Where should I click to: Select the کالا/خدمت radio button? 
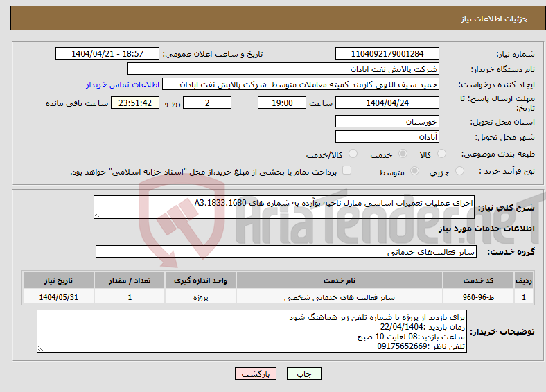click(353, 154)
